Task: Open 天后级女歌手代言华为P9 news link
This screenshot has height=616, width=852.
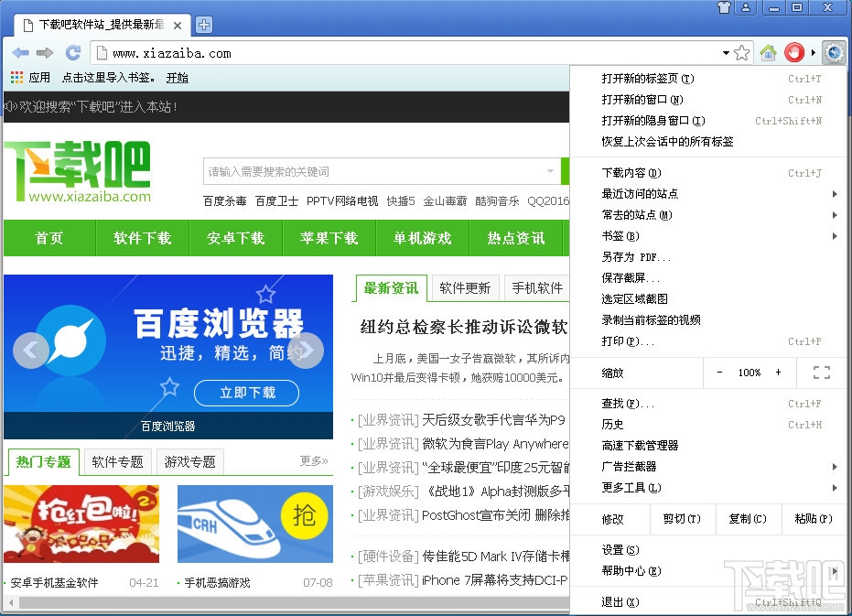Action: tap(494, 420)
